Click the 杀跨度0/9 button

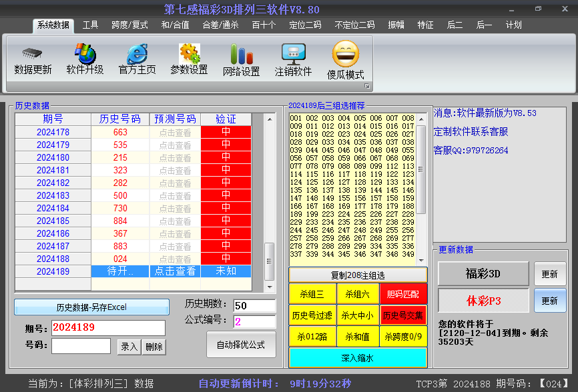(403, 337)
